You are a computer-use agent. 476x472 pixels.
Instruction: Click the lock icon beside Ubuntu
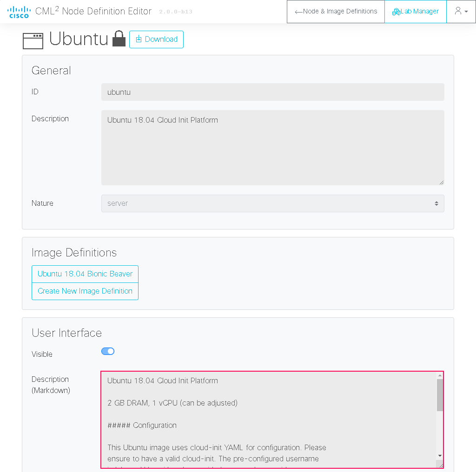pyautogui.click(x=119, y=39)
